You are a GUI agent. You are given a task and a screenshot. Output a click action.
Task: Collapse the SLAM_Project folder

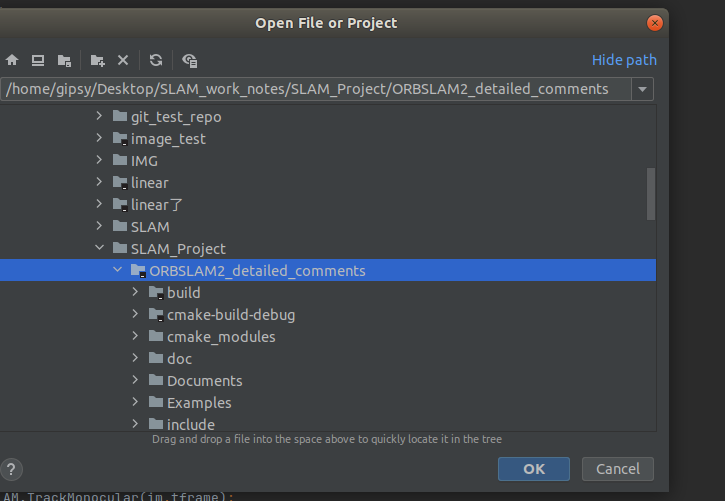[99, 248]
